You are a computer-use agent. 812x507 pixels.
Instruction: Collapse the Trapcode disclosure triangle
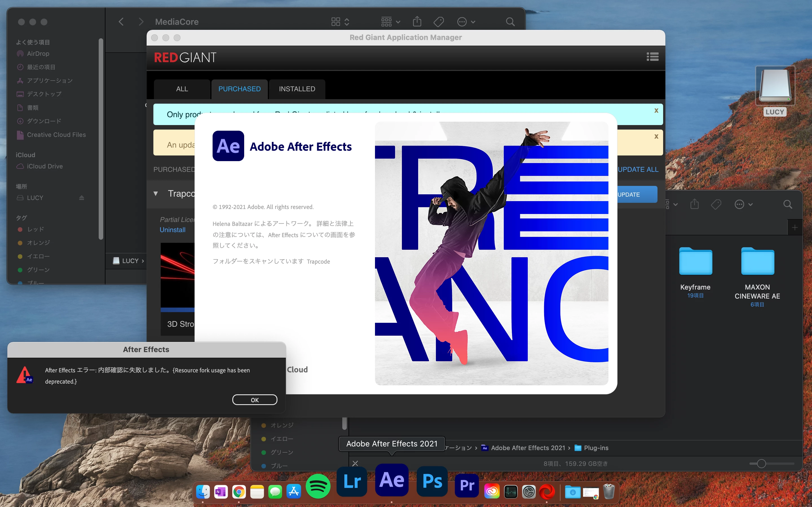tap(156, 194)
